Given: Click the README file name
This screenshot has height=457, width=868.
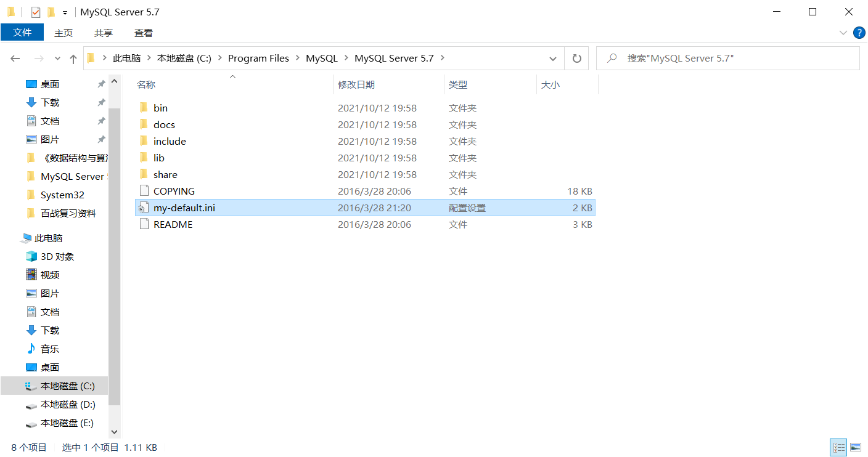Looking at the screenshot, I should click(x=173, y=225).
